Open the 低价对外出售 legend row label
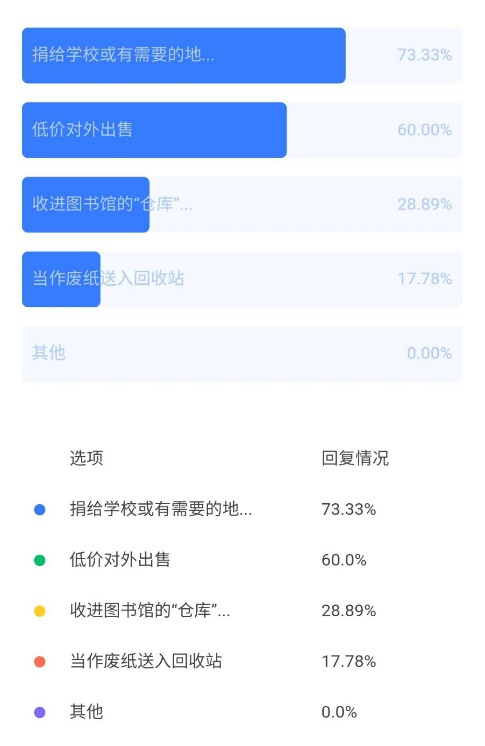Screen dimensions: 485x746 [120, 560]
